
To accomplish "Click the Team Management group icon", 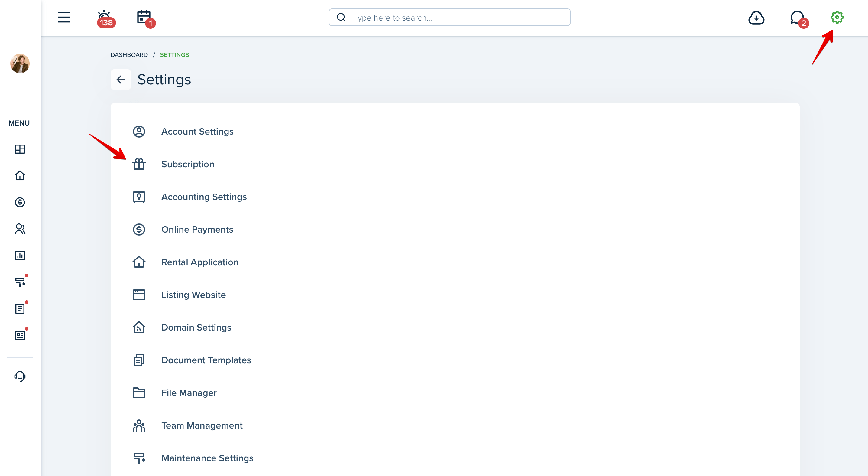I will tap(139, 425).
